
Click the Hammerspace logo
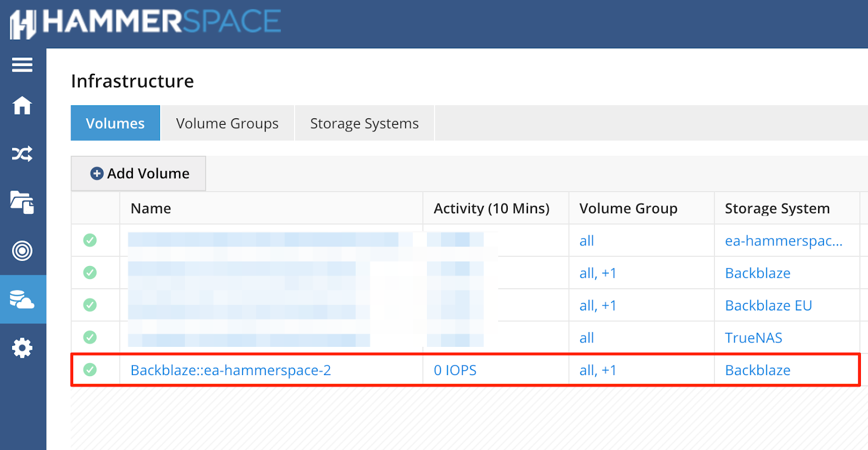(x=145, y=23)
